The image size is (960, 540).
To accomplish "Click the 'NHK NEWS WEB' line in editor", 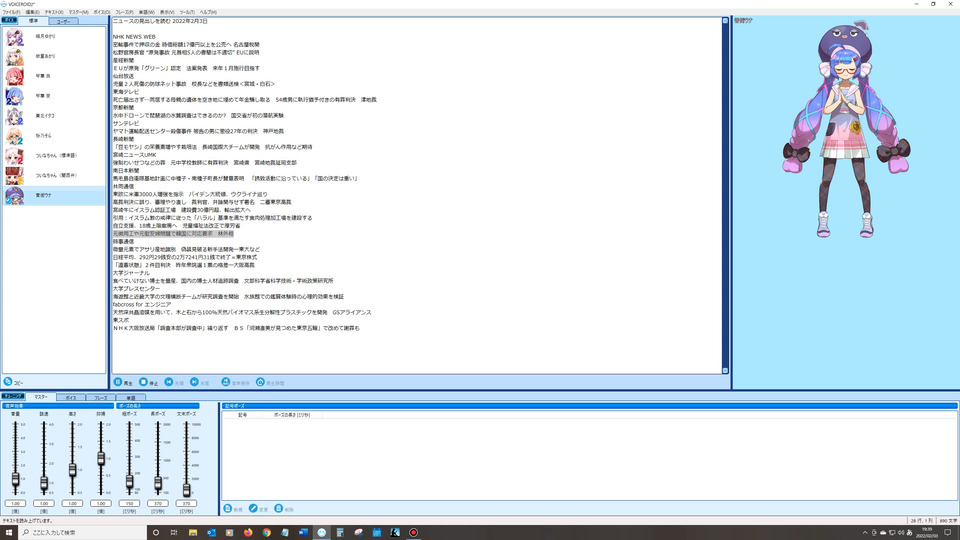I will pyautogui.click(x=134, y=37).
